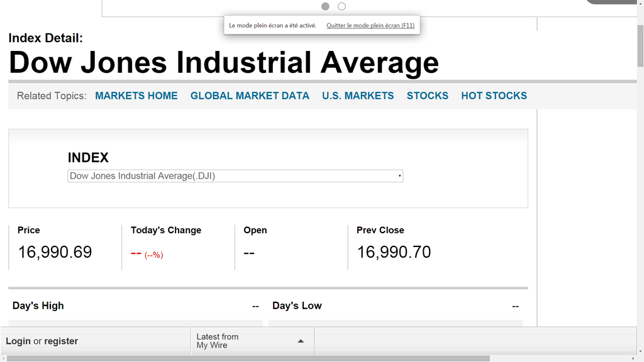Image resolution: width=644 pixels, height=362 pixels.
Task: Select the filled first carousel dot
Action: (325, 6)
